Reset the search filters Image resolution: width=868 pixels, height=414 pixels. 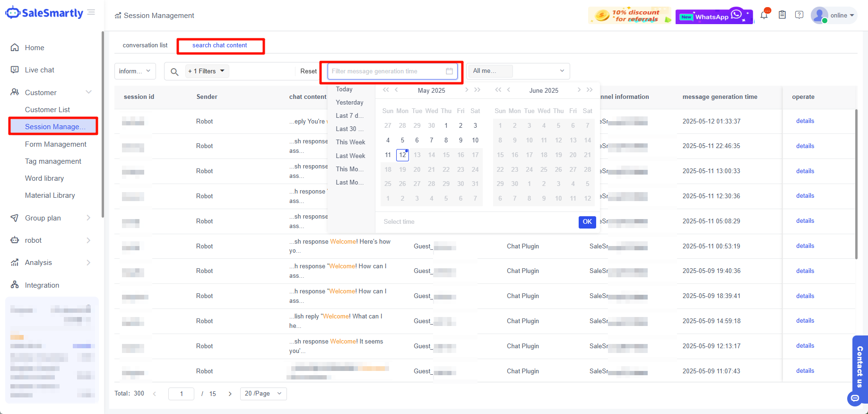pyautogui.click(x=308, y=71)
